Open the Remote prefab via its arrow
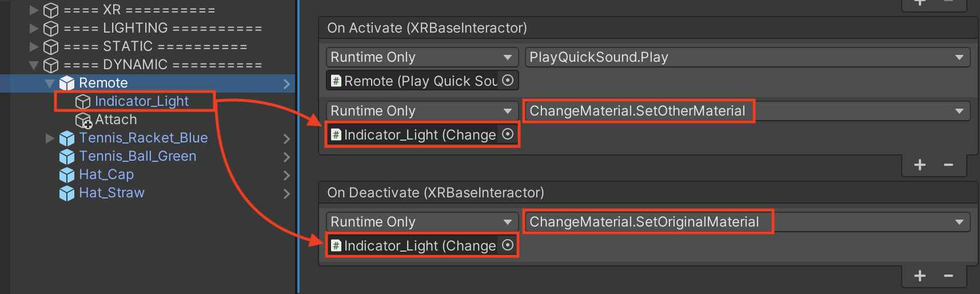The height and width of the screenshot is (294, 980). pyautogui.click(x=286, y=84)
